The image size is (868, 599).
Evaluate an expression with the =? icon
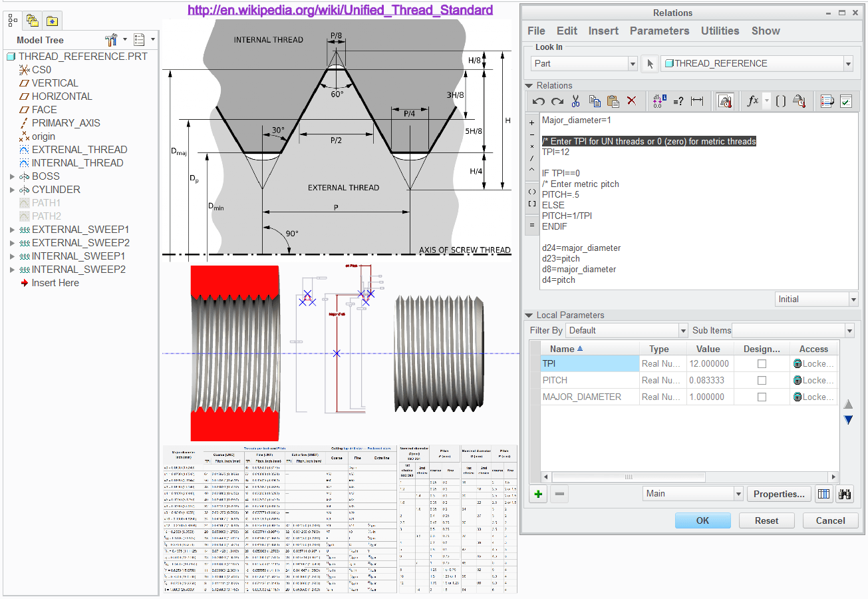[x=678, y=101]
